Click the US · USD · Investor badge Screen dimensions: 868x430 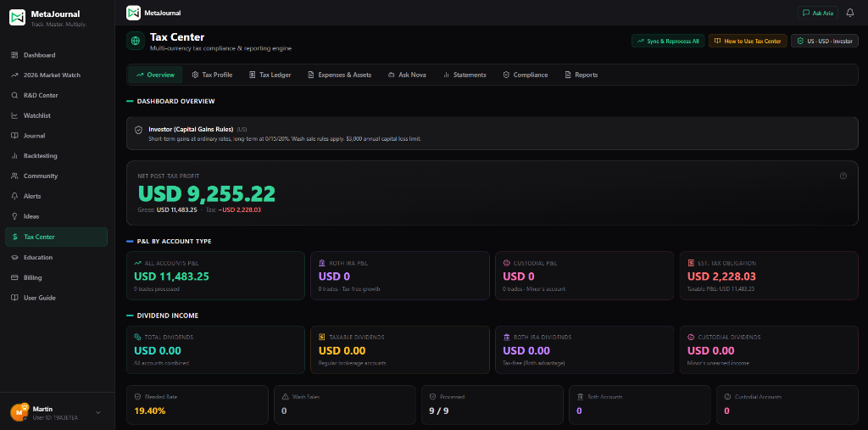coord(825,41)
